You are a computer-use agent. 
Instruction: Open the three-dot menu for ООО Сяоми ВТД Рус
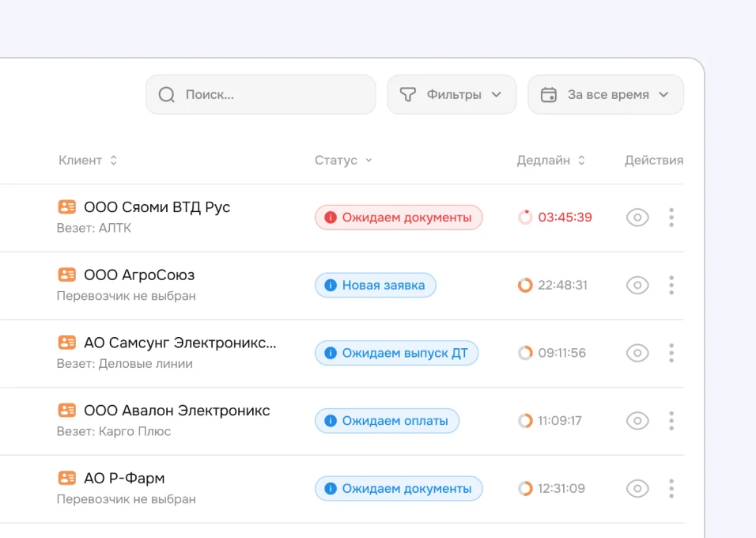click(671, 218)
